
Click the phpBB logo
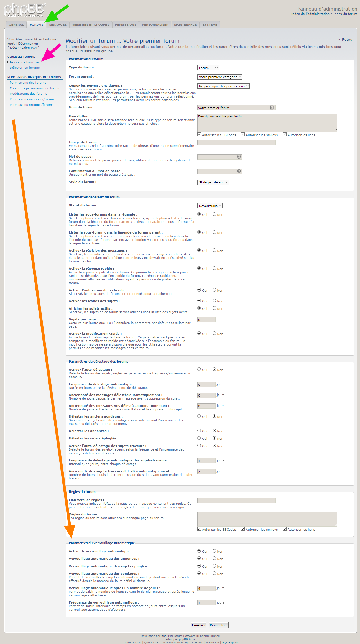tap(24, 10)
